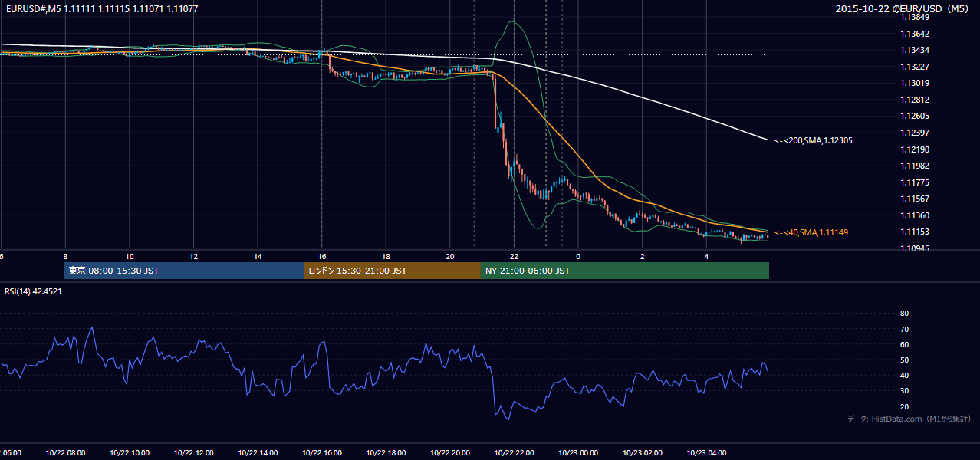This screenshot has width=980, height=460.
Task: Click the NY 21:00-06:00 JST session bar
Action: point(625,271)
